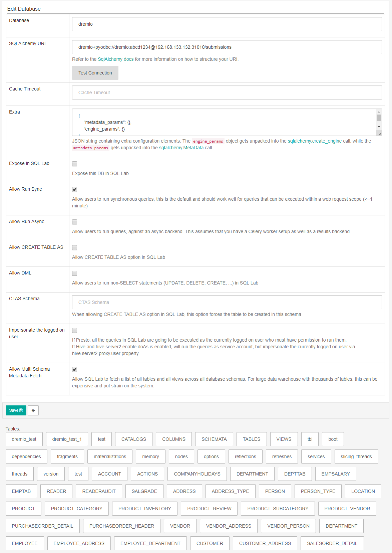This screenshot has width=392, height=553.
Task: Open the memory table
Action: pos(150,456)
